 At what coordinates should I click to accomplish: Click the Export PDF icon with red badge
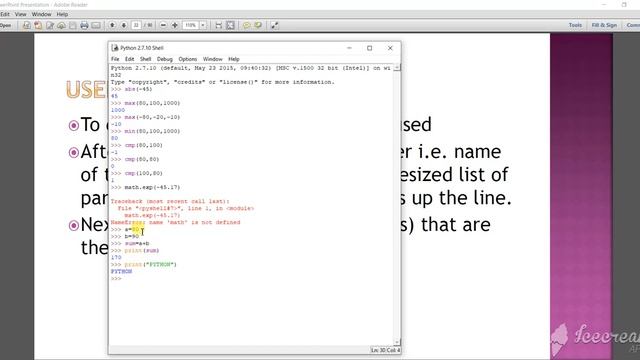click(x=38, y=25)
